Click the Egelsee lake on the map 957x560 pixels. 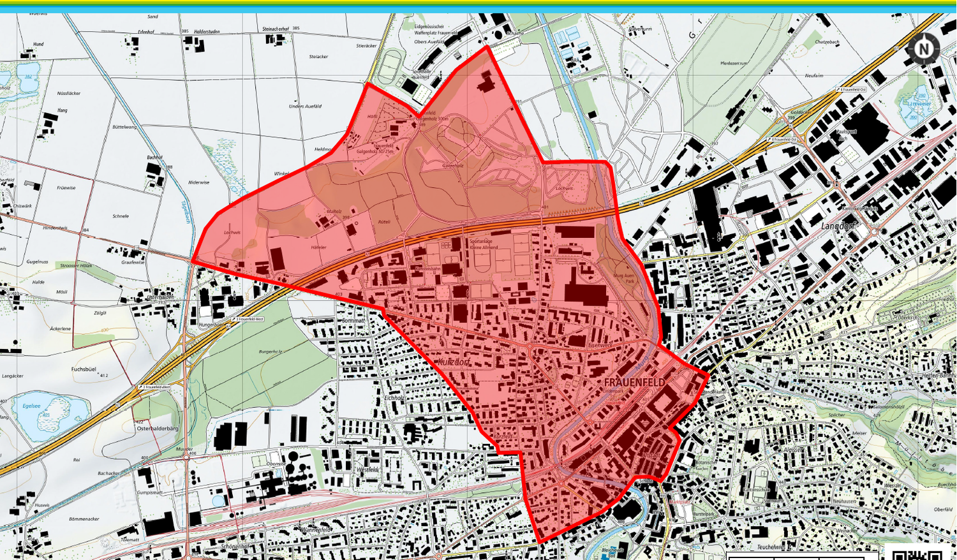(x=46, y=413)
